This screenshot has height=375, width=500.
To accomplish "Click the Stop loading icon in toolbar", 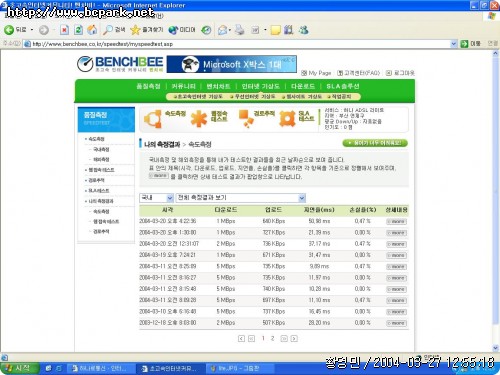I will point(64,30).
